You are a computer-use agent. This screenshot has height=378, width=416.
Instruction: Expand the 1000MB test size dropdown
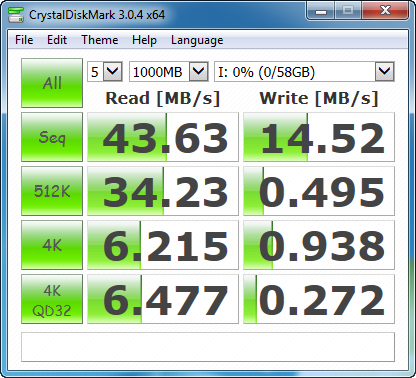[169, 71]
